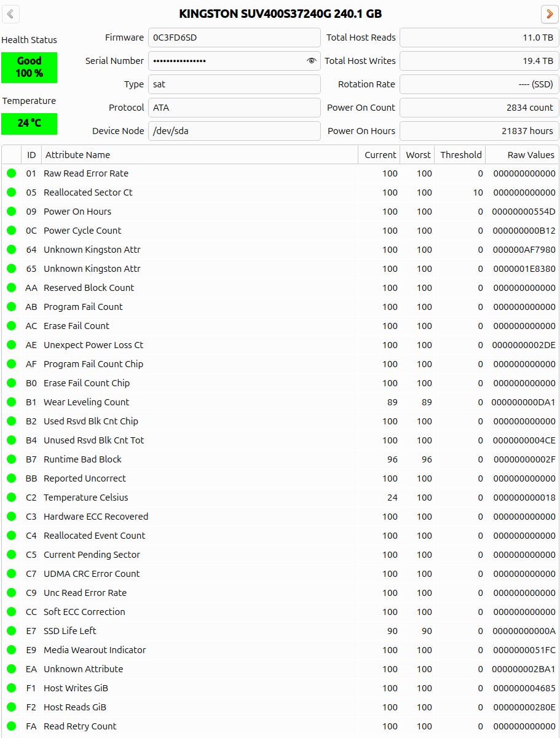Click the green status dot for Temperature Celsius
The height and width of the screenshot is (738, 560).
pyautogui.click(x=11, y=498)
